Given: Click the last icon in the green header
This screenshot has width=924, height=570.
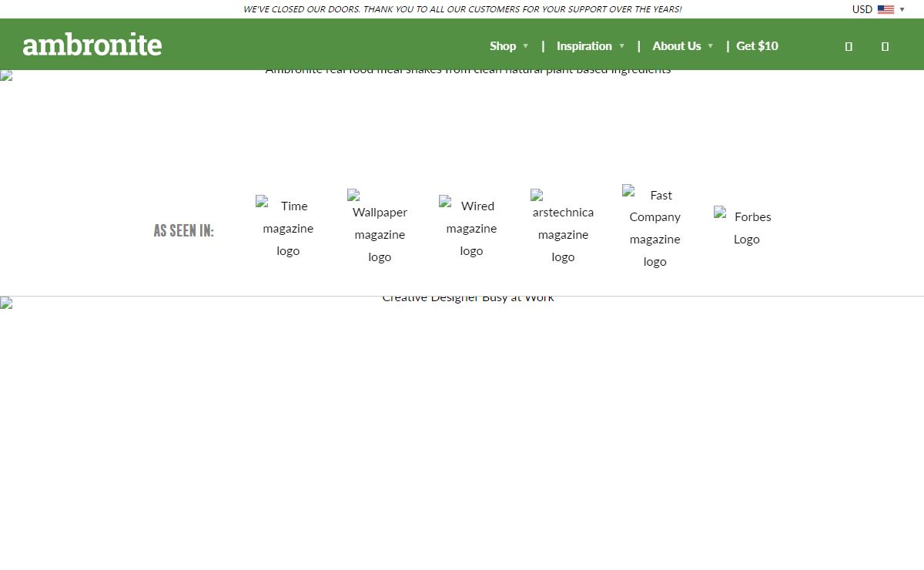Looking at the screenshot, I should tap(885, 46).
